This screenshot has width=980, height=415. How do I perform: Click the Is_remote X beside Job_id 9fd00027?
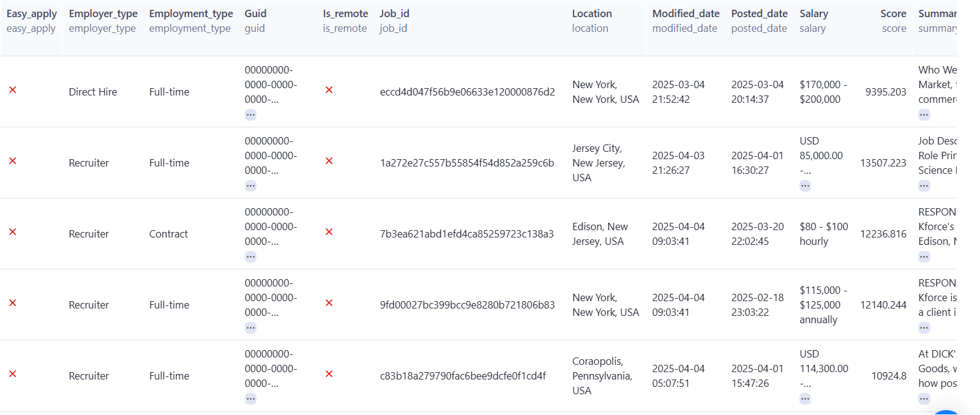click(x=329, y=302)
